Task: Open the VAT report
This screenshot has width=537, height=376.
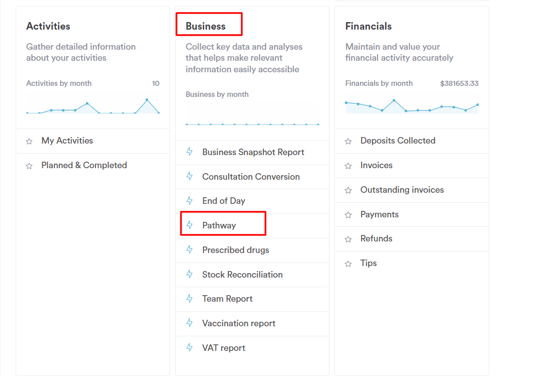Action: coord(223,348)
